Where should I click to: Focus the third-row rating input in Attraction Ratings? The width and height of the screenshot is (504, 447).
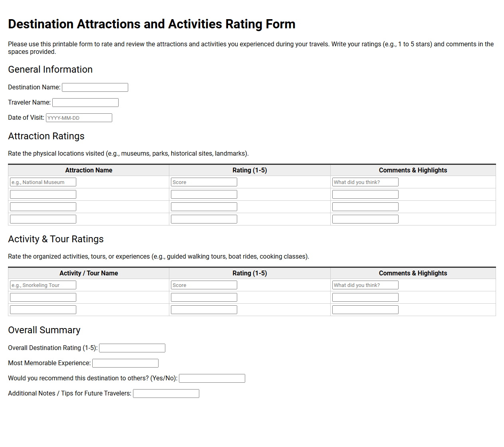click(204, 207)
